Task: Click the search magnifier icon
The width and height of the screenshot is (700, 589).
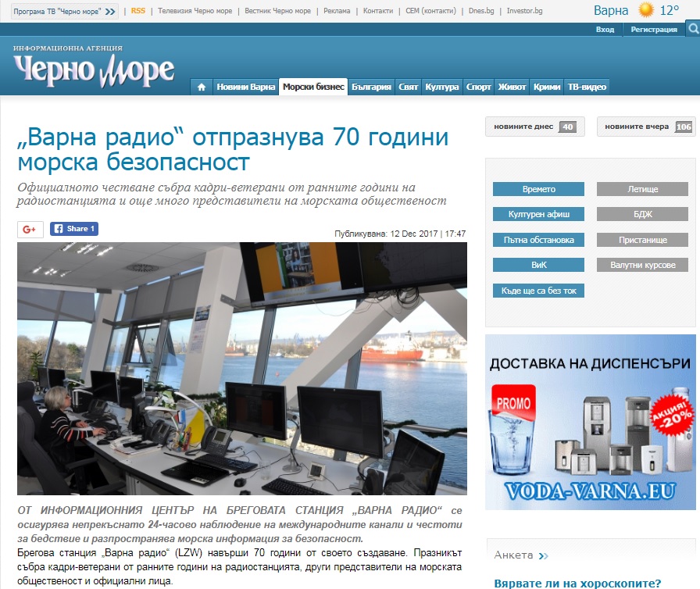Action: 693,29
